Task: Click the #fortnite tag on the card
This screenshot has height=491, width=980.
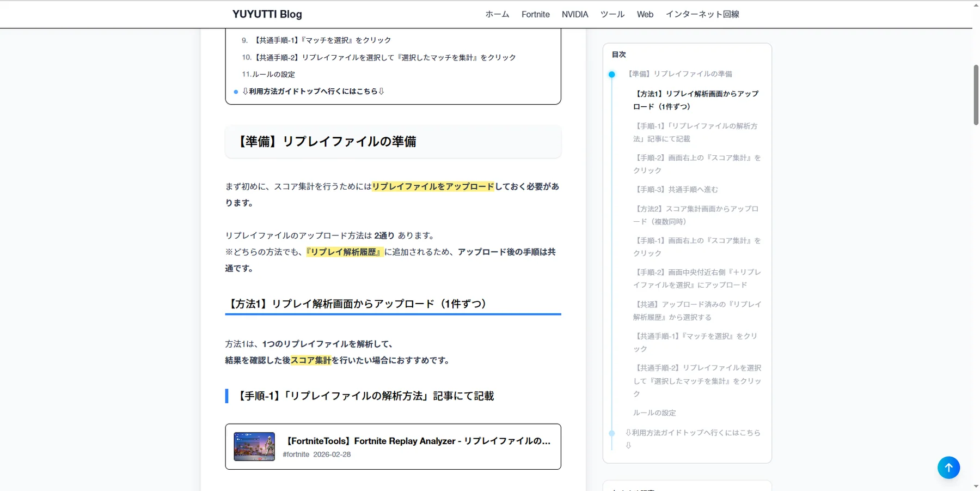Action: point(295,454)
